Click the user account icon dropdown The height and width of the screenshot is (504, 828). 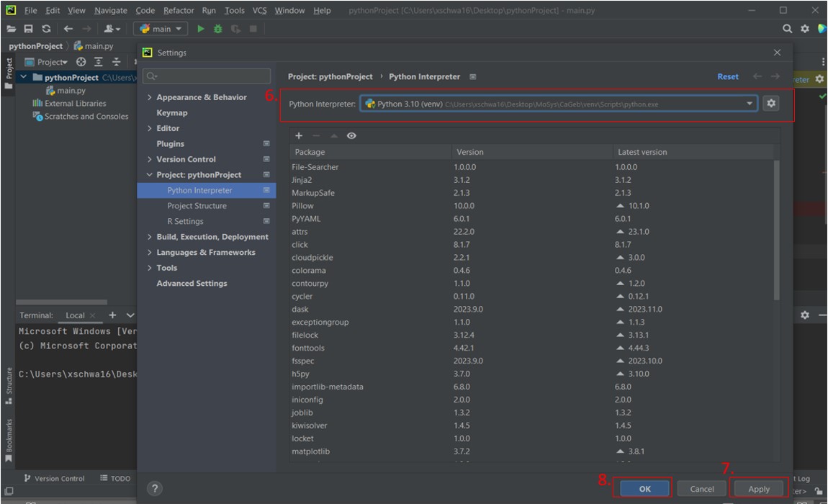pyautogui.click(x=112, y=29)
